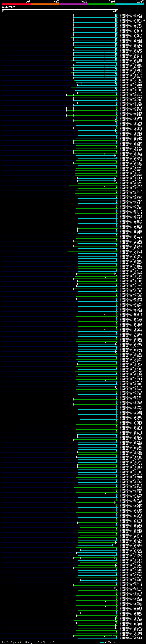
Task: Select the UniRef100_Q40052 label
Action: (131, 165)
